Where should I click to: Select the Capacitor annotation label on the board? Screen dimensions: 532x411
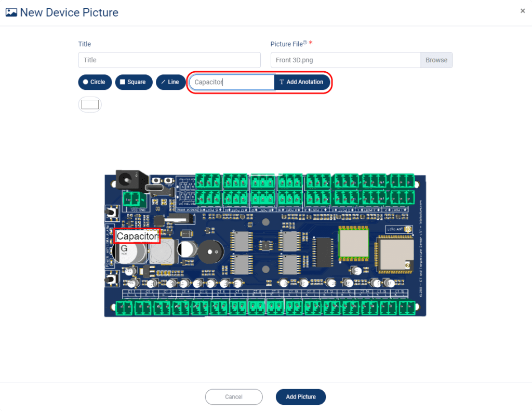tap(137, 236)
